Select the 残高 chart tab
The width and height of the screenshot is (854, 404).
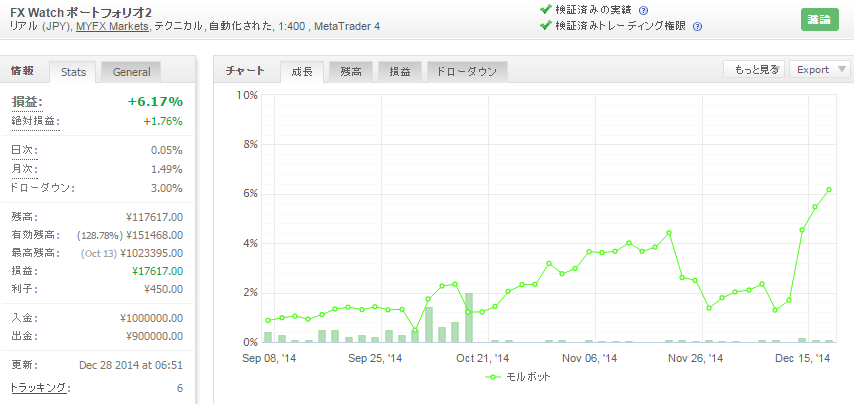coord(351,72)
